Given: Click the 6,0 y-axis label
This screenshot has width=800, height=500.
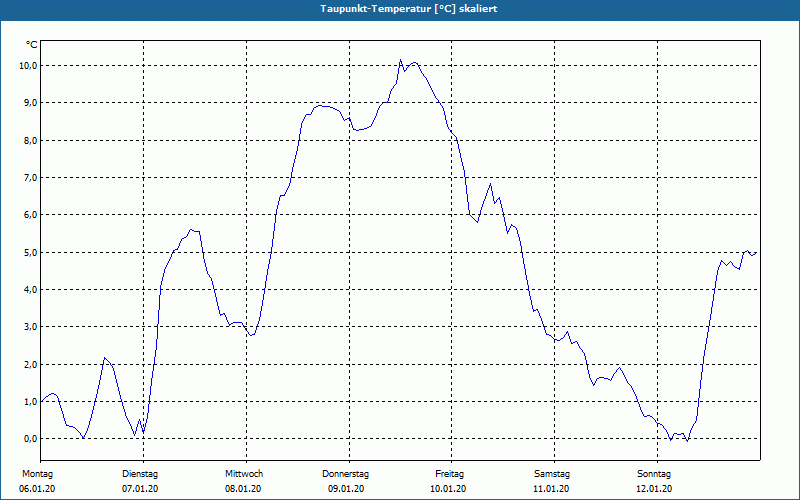Looking at the screenshot, I should pyautogui.click(x=30, y=215).
